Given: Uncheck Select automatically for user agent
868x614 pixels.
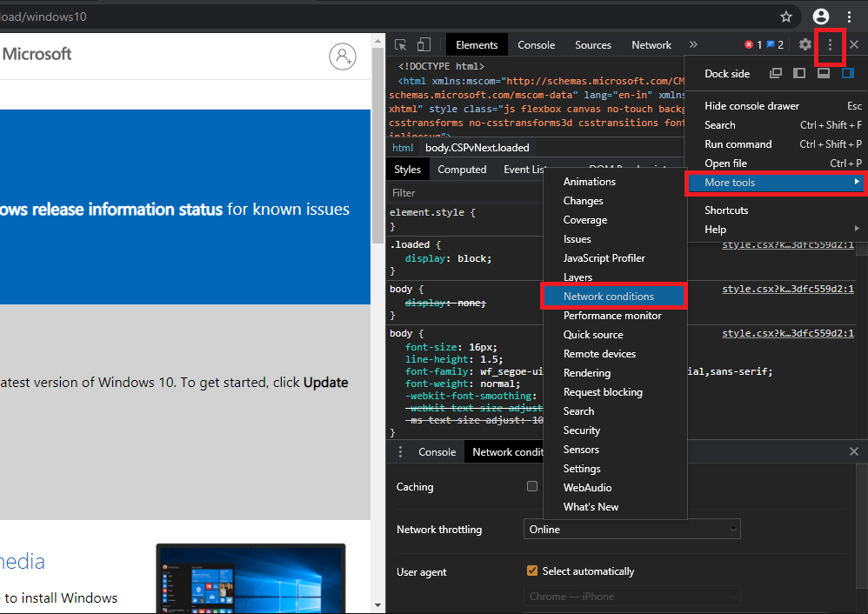Looking at the screenshot, I should 532,571.
